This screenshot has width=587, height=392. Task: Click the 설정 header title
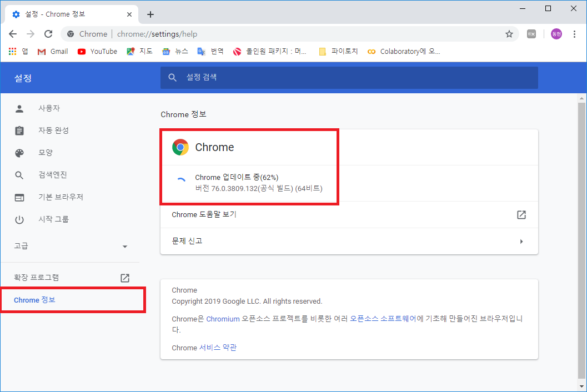(23, 78)
